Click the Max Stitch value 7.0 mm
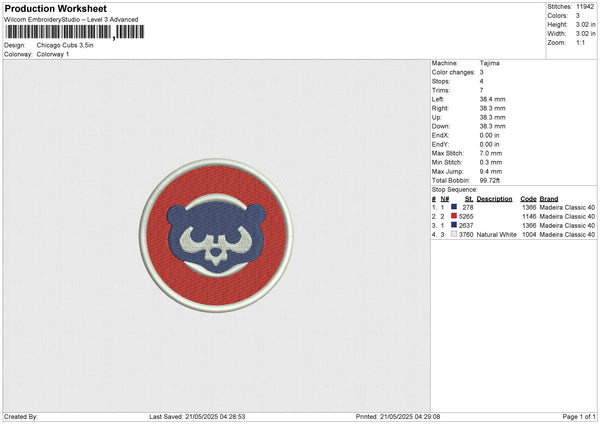The height and width of the screenshot is (424, 600). (491, 153)
